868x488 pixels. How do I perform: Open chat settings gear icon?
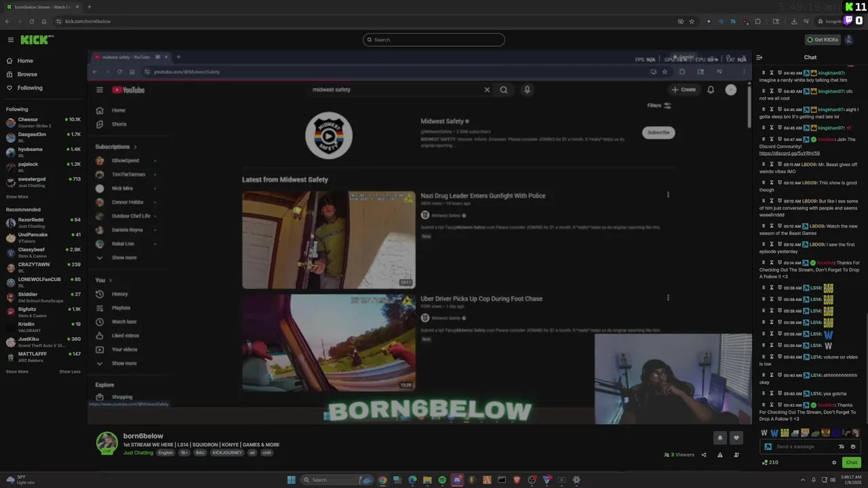(x=834, y=463)
